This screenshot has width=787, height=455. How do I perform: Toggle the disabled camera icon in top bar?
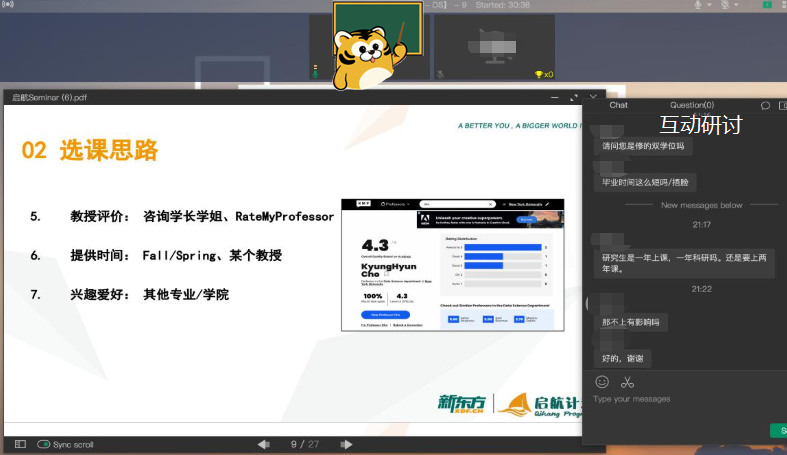(x=725, y=5)
